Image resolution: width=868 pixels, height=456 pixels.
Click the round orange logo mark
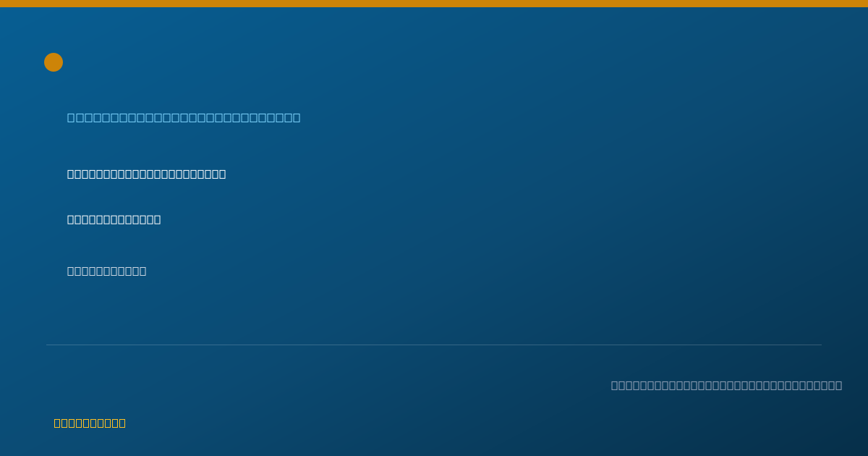(x=54, y=62)
